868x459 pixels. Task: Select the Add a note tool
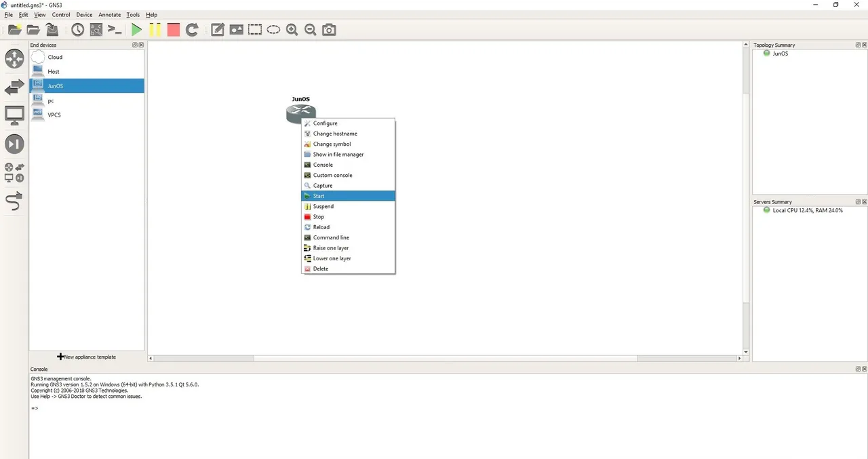pyautogui.click(x=218, y=30)
